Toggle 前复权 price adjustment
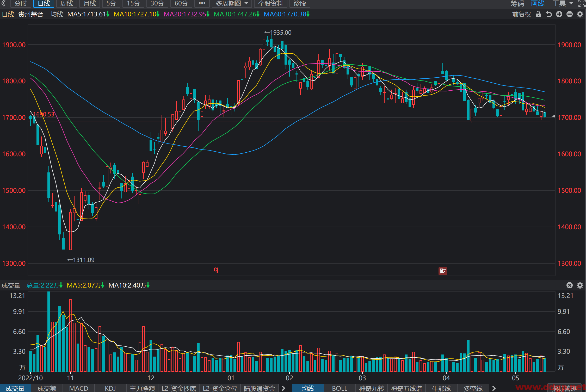 521,14
